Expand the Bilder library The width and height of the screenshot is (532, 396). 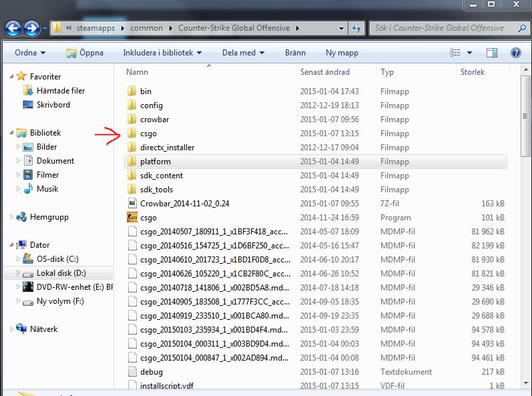18,147
